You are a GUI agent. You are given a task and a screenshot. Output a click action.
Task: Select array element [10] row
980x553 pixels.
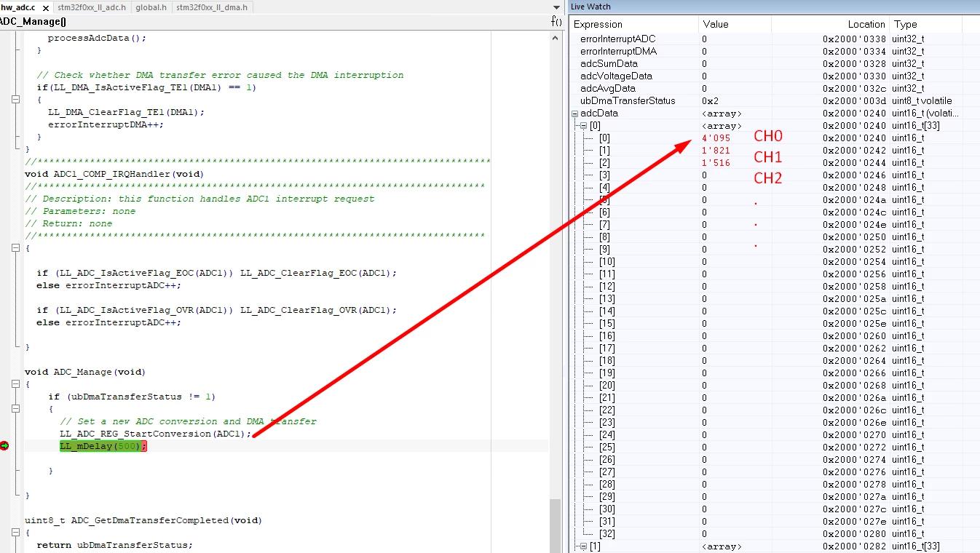point(775,262)
